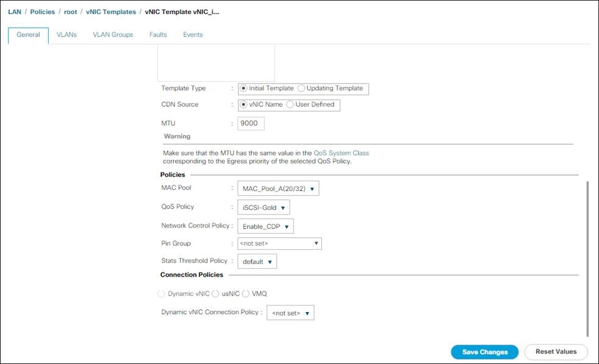
Task: Open the VLAN Groups tab
Action: 113,35
